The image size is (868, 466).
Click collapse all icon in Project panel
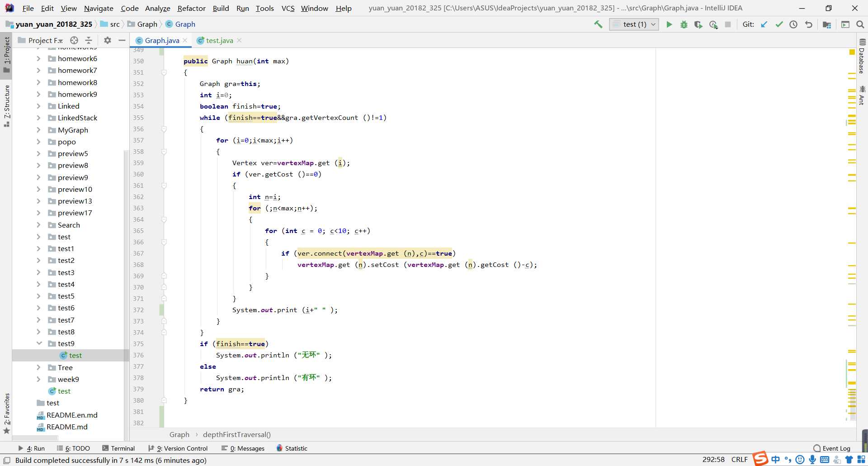(89, 40)
